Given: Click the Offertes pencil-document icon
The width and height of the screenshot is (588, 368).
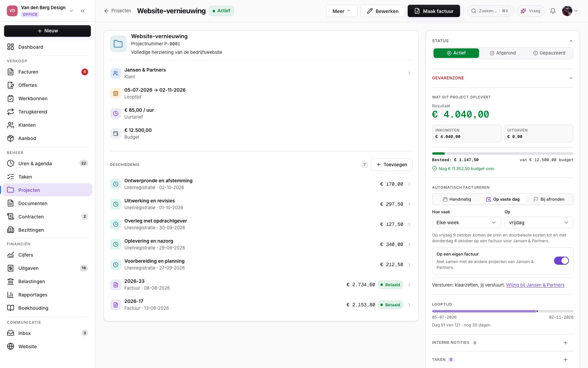Looking at the screenshot, I should point(11,85).
